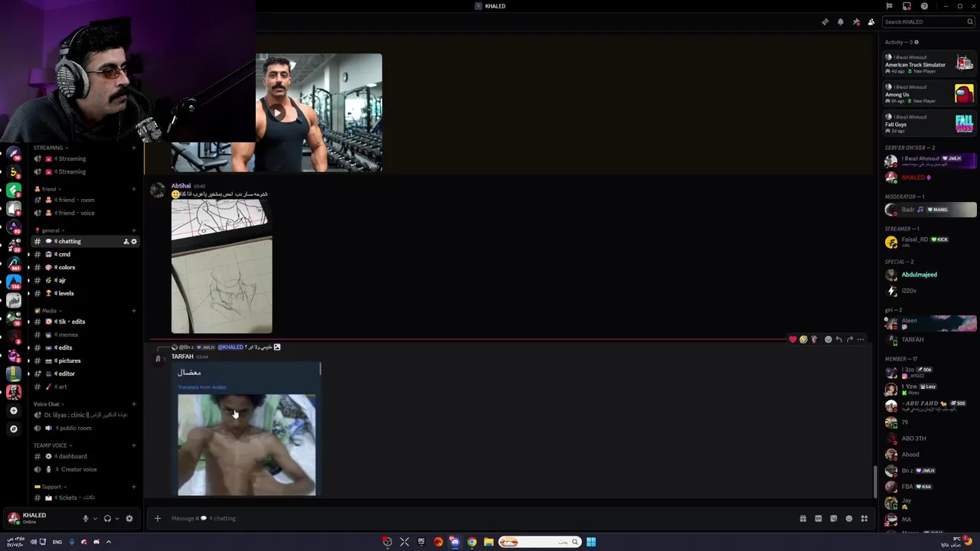Open the emoji picker
Screen dimensions: 980x551
849,518
